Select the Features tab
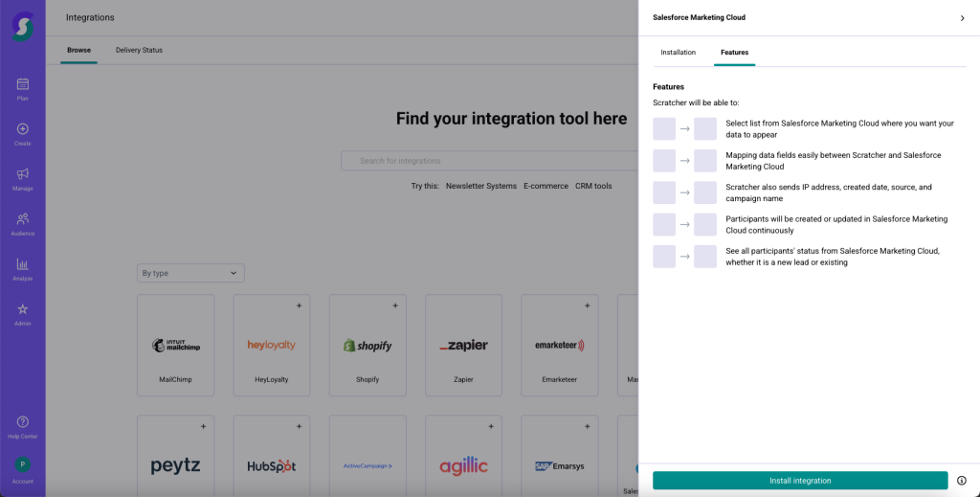The image size is (980, 497). (x=734, y=52)
